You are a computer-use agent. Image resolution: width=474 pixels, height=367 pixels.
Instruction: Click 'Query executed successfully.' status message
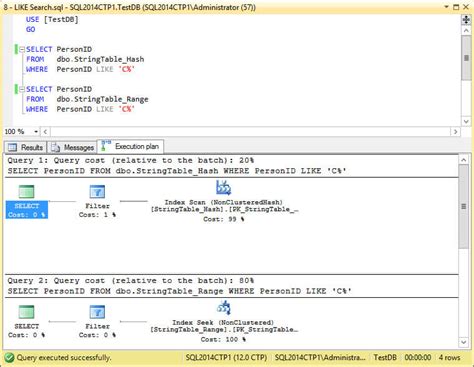point(64,358)
